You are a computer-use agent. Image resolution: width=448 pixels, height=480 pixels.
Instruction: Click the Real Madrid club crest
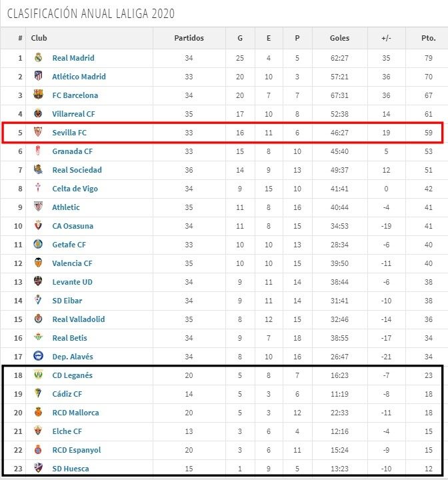[38, 58]
